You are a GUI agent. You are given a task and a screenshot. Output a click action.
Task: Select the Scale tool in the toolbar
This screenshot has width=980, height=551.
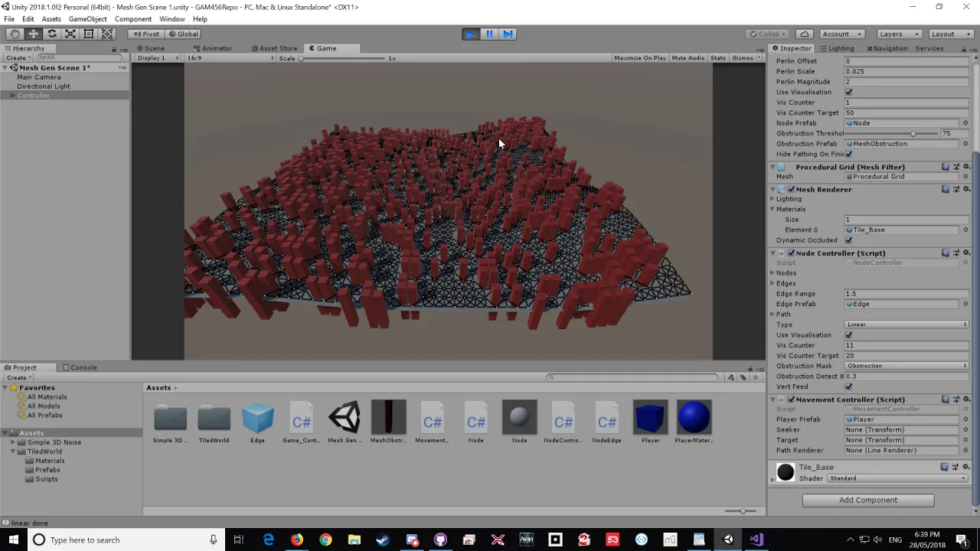point(70,34)
